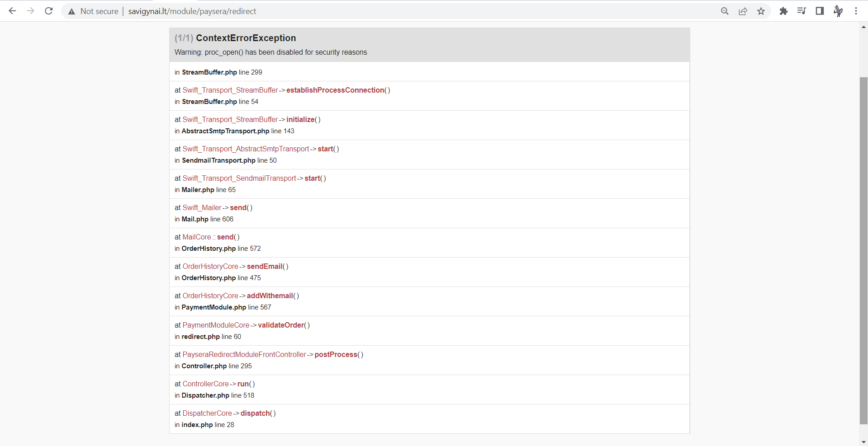This screenshot has height=446, width=868.
Task: Open the zoom magnifier icon in address bar
Action: click(x=725, y=11)
